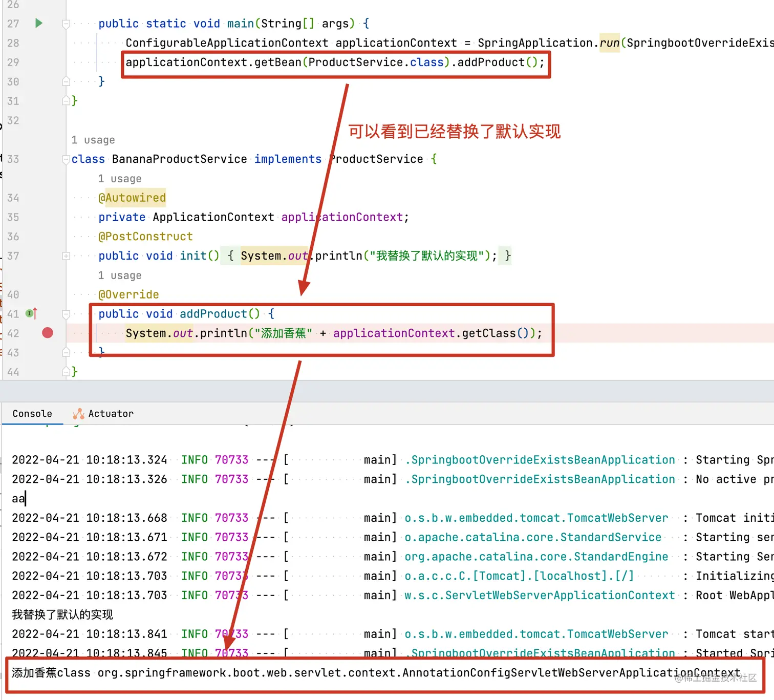Viewport: 774px width, 700px height.
Task: Click log logger name org.apache.catalina.core.StandardEngine
Action: [x=536, y=557]
